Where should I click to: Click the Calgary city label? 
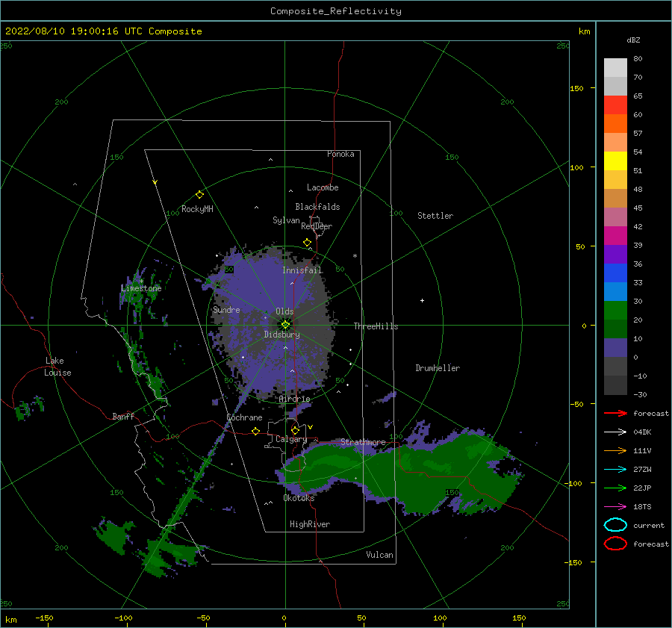pos(291,439)
